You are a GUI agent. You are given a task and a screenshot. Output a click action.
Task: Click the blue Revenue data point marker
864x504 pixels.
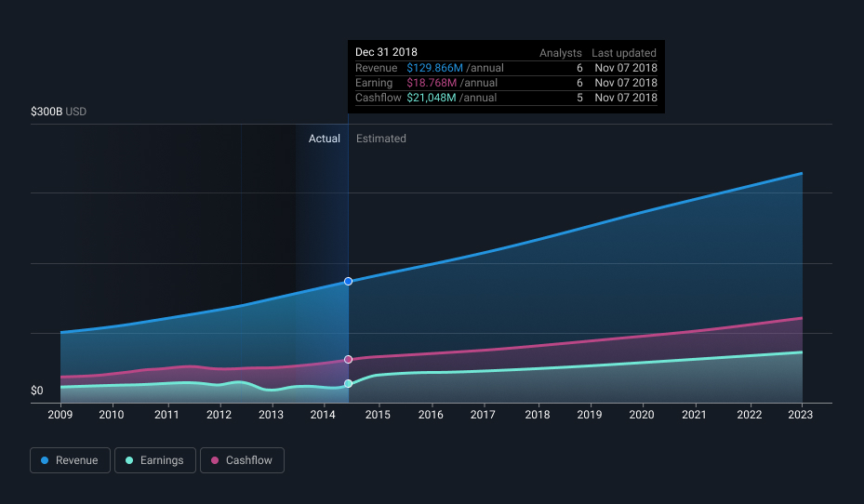coord(348,281)
